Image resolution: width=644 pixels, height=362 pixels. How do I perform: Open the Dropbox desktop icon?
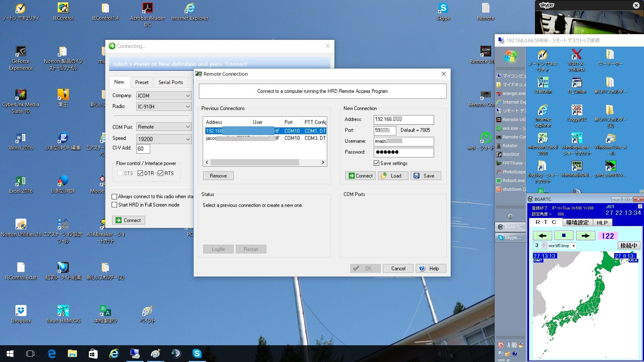pos(21,311)
